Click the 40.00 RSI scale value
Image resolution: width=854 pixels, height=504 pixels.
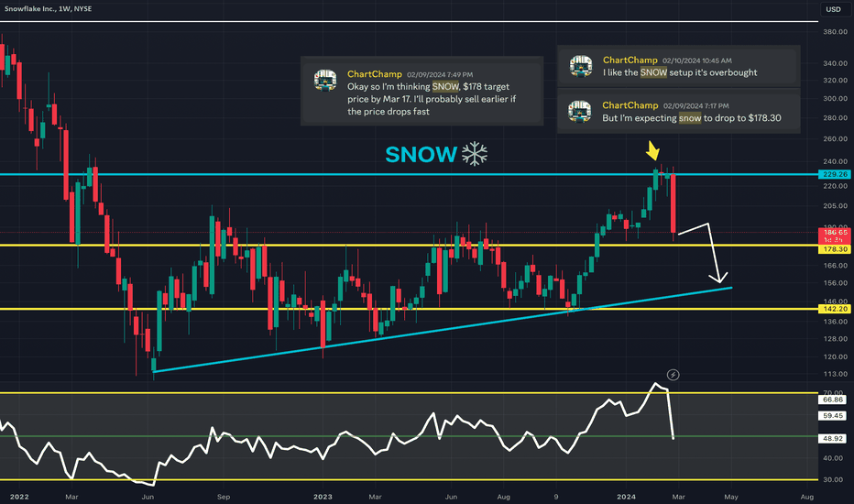click(x=833, y=458)
